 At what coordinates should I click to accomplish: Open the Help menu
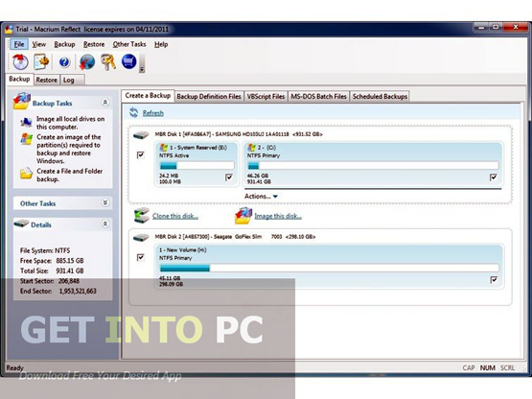click(161, 44)
